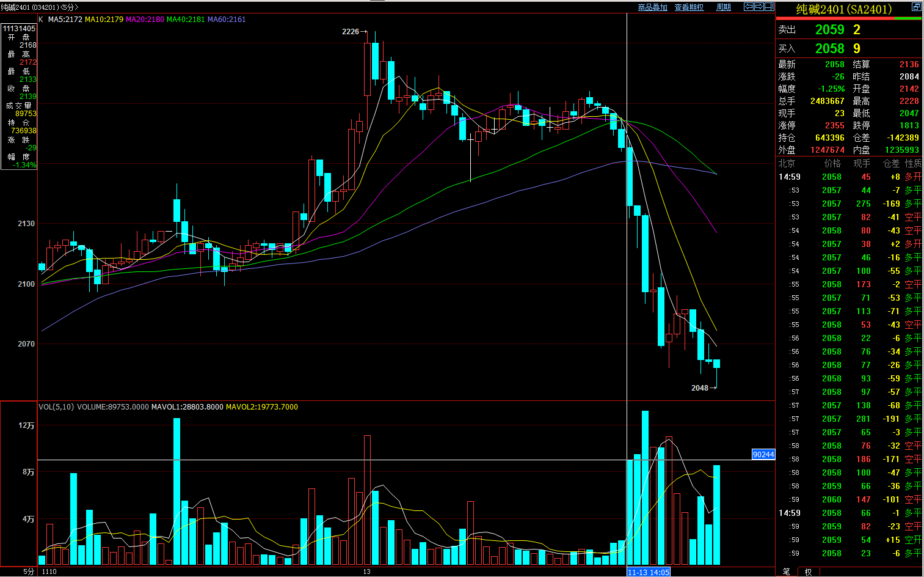Screen dimensions: 924x577
Task: Click the 北京 time column header
Action: (787, 163)
